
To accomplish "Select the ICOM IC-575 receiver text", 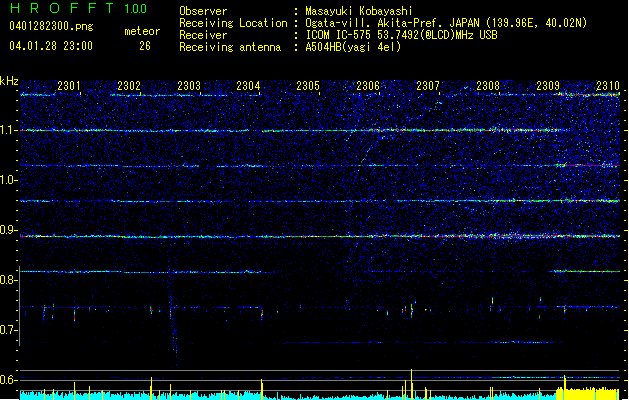I will 401,35.
